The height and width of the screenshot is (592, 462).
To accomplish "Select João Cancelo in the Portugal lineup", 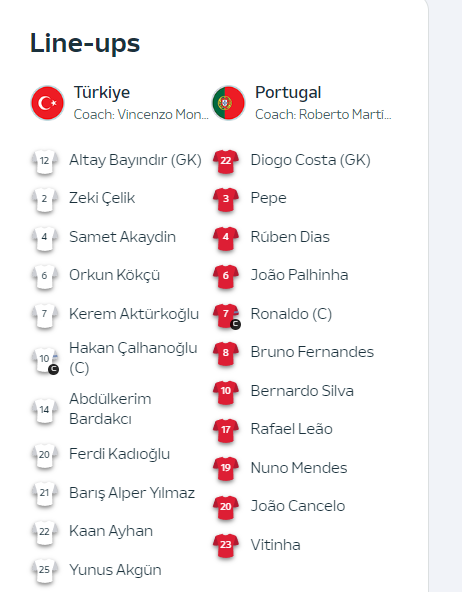I will [298, 506].
